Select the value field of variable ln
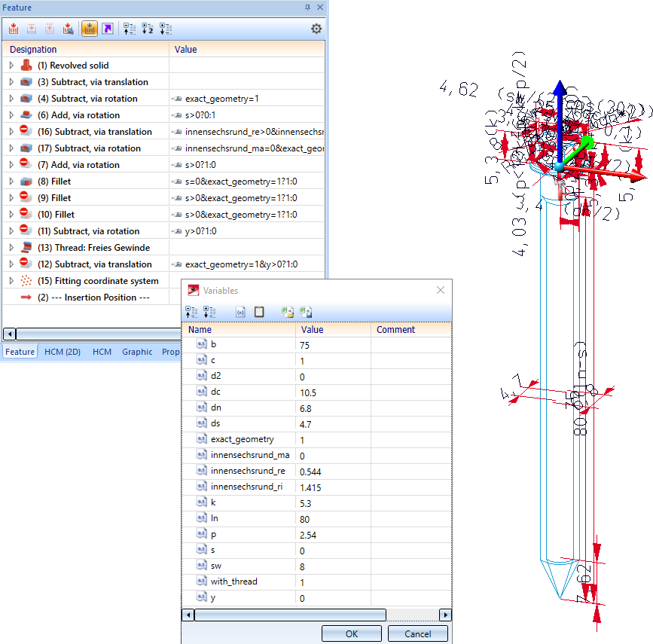The width and height of the screenshot is (653, 644). 332,519
